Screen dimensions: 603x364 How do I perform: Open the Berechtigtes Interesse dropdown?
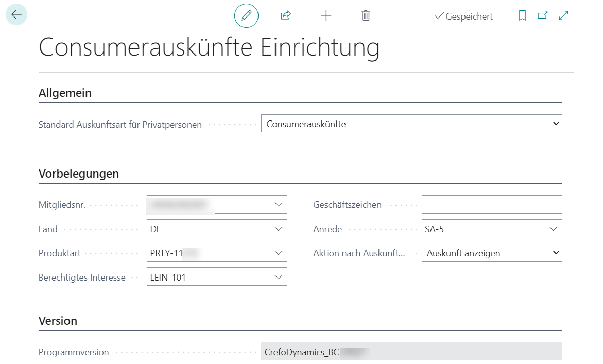pos(280,276)
